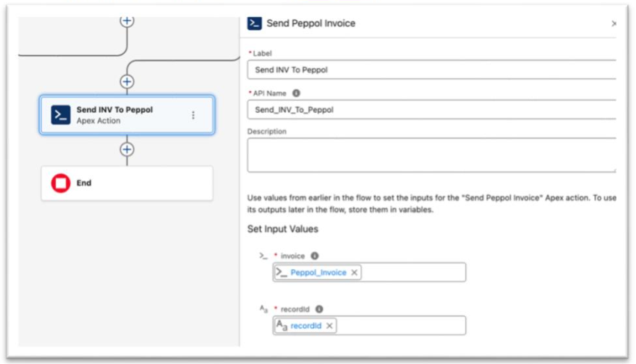Image resolution: width=636 pixels, height=364 pixels.
Task: Remove the Peppol_Invoice pill value
Action: coord(354,273)
